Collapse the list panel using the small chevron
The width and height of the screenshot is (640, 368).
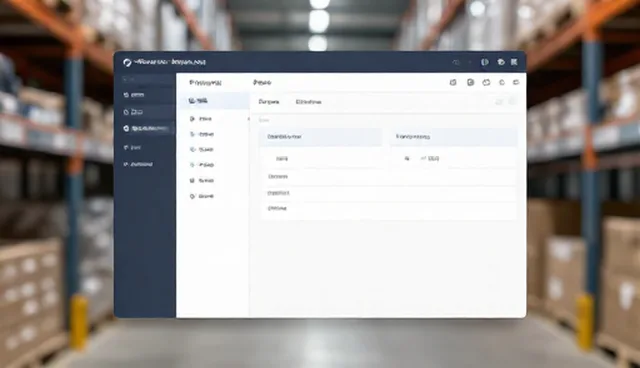pyautogui.click(x=248, y=119)
